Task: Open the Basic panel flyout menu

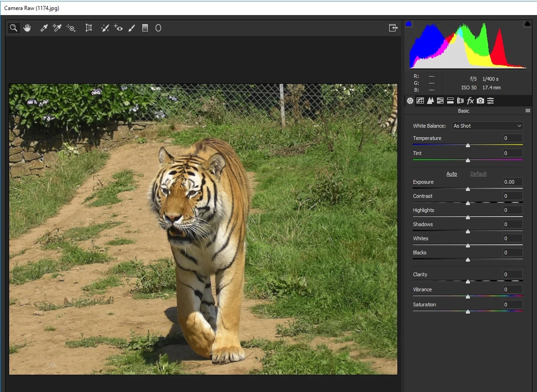Action: click(x=528, y=111)
